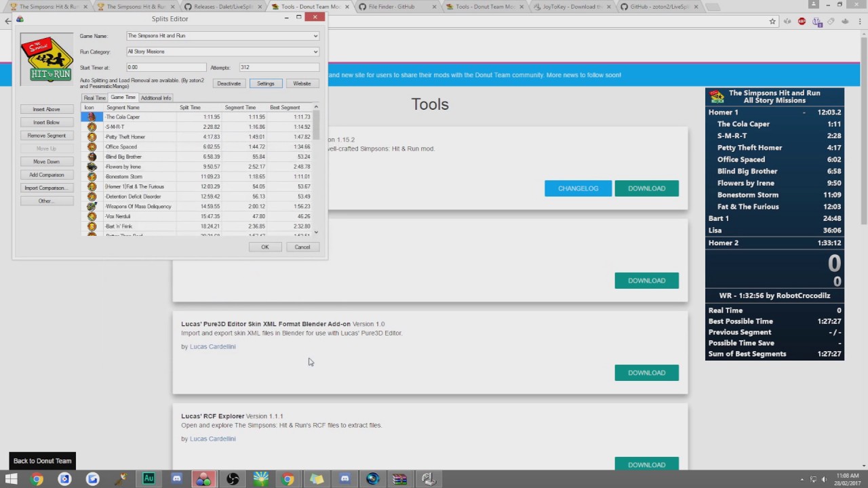Viewport: 868px width, 488px height.
Task: Select The Cola Caper split time 1:11.95
Action: [199, 117]
